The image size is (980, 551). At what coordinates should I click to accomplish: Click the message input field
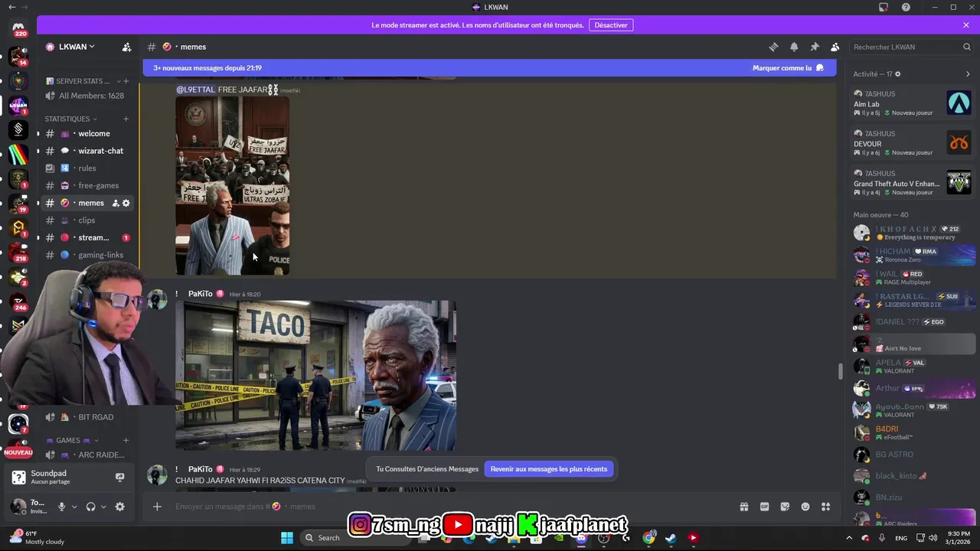452,507
